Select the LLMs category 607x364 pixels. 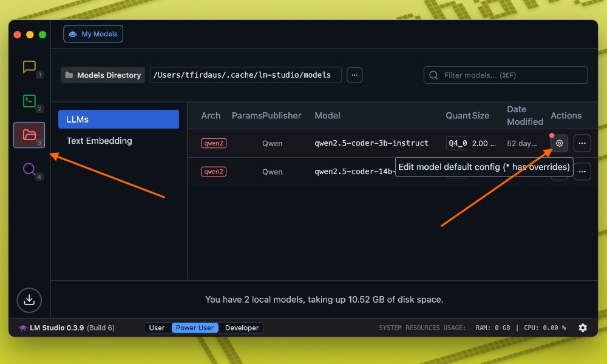coord(118,119)
